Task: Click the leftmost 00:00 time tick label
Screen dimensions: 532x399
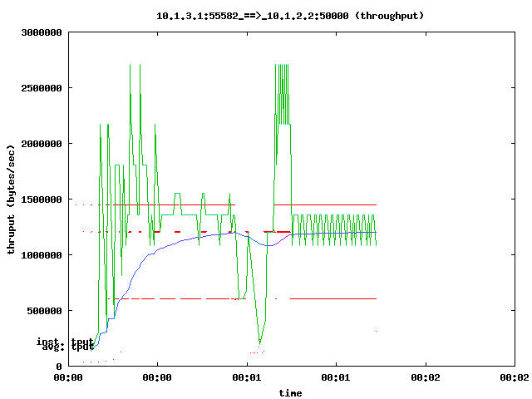Action: 68,377
